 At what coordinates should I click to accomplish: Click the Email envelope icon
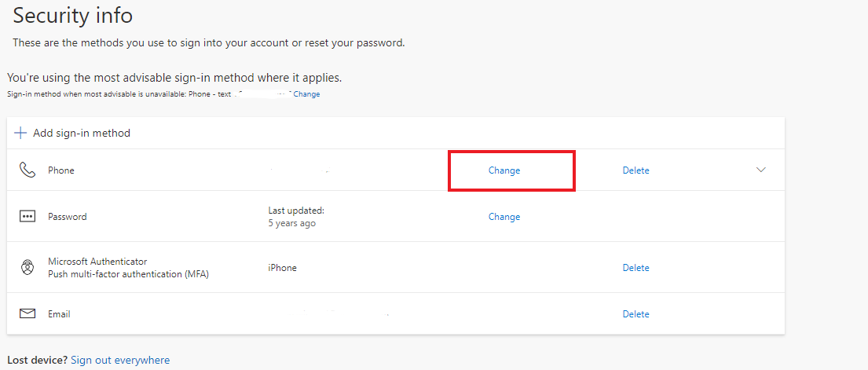27,313
